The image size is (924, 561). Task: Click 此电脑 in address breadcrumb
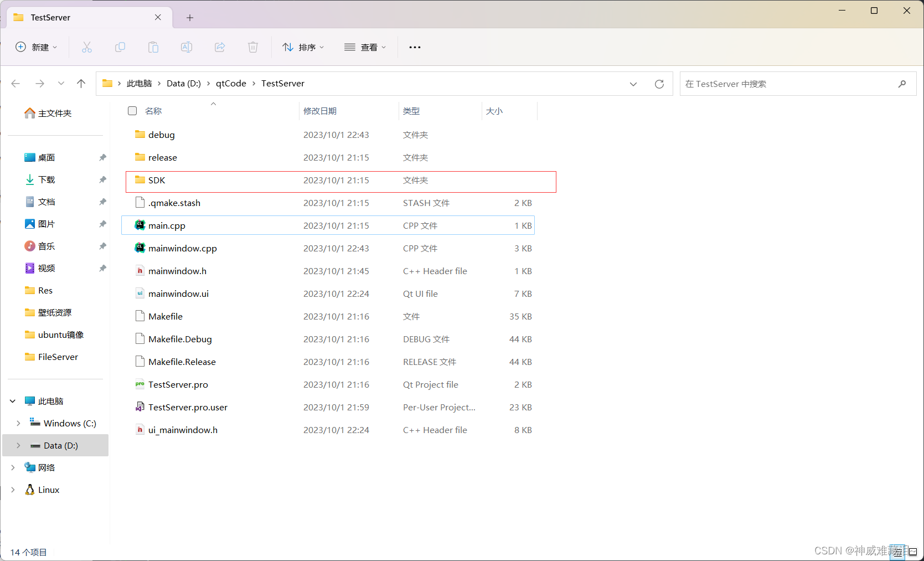(x=139, y=83)
